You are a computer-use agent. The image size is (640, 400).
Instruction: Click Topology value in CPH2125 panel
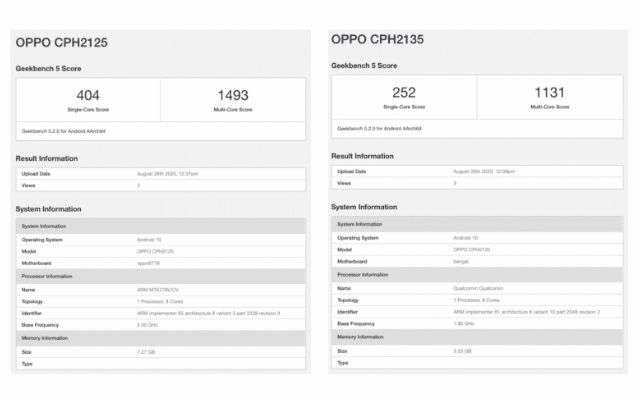coord(160,302)
